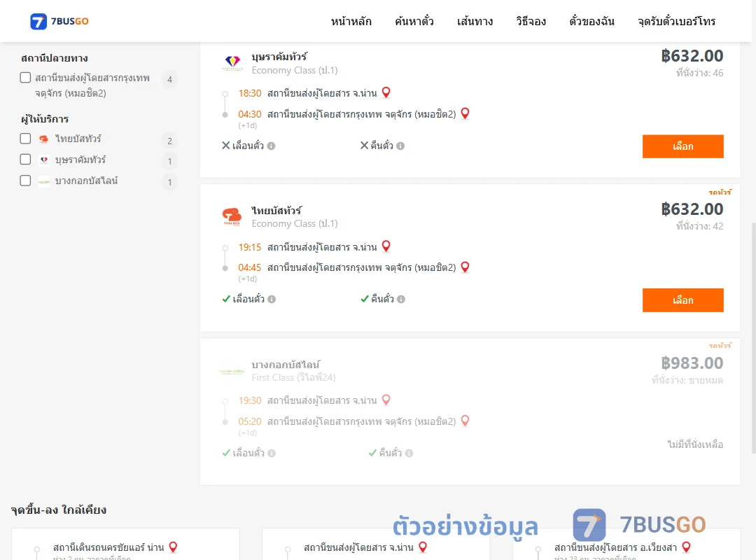Screen dimensions: 756x560
Task: Show คืนตั๋ว info icon on บางกอกบัสไลน์ trip
Action: pyautogui.click(x=409, y=453)
